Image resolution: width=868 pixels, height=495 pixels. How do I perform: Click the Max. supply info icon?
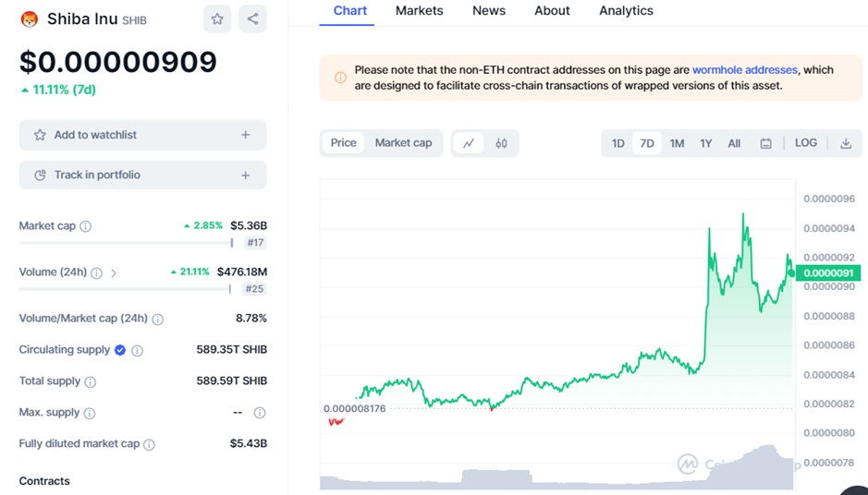pos(90,413)
